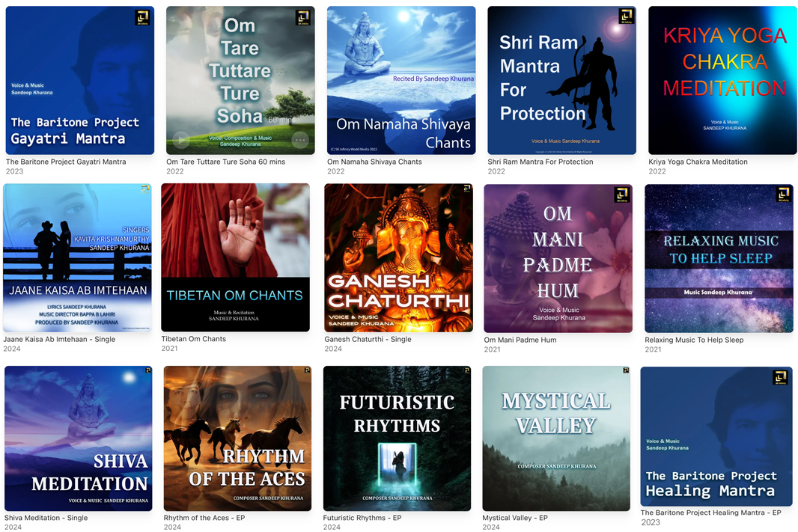798x532 pixels.
Task: Open Relaxing Music To Help Sleep cover
Action: point(719,258)
